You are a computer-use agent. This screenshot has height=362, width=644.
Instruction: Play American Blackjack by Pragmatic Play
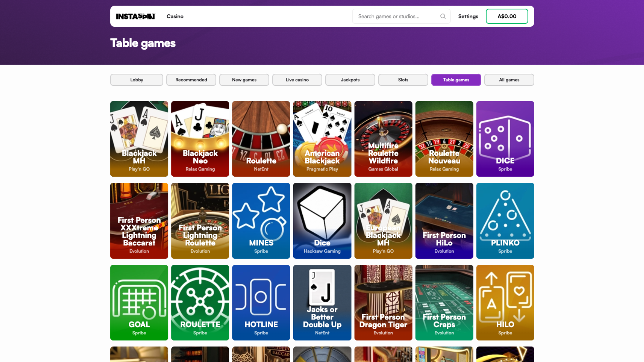point(322,139)
